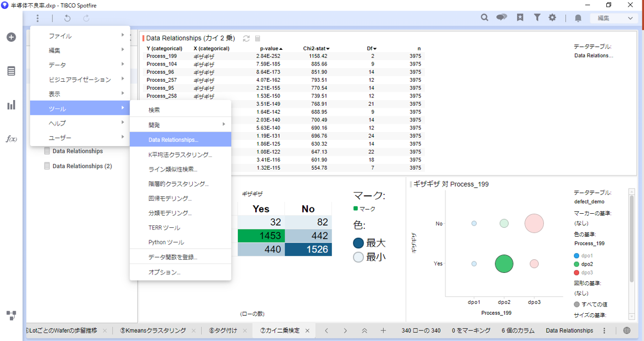Click the dpo3 red legend color
This screenshot has width=644, height=341.
[577, 272]
